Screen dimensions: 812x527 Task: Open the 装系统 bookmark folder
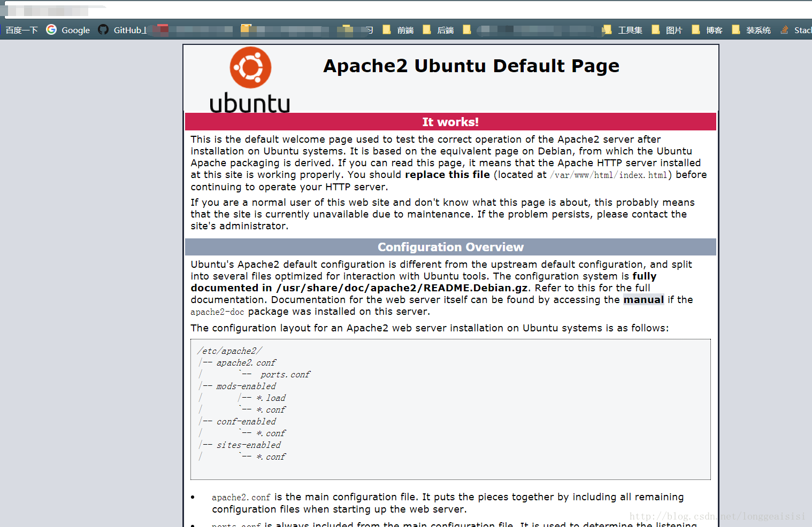759,30
